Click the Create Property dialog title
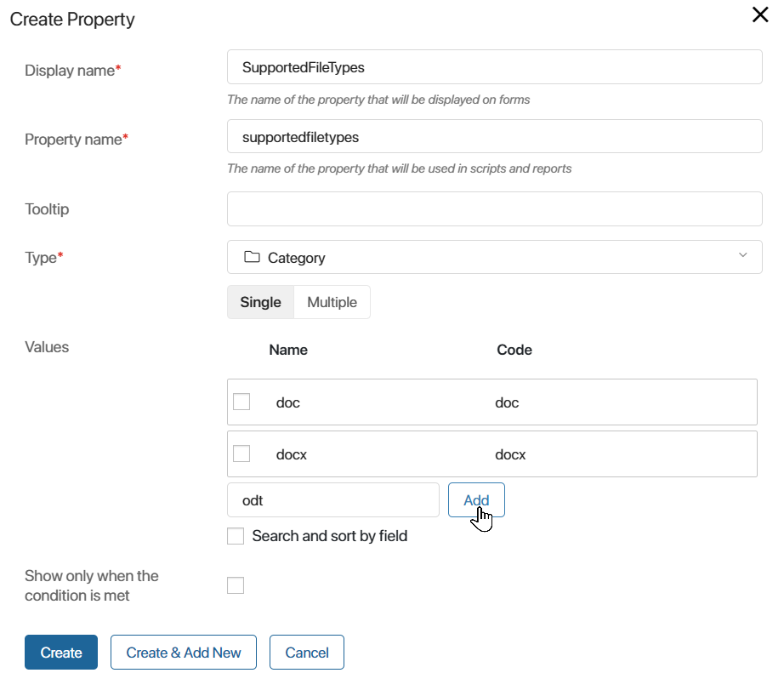 (72, 20)
